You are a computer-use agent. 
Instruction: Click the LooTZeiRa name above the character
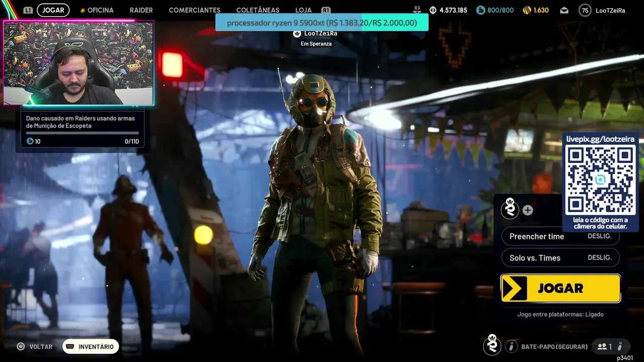pos(320,33)
